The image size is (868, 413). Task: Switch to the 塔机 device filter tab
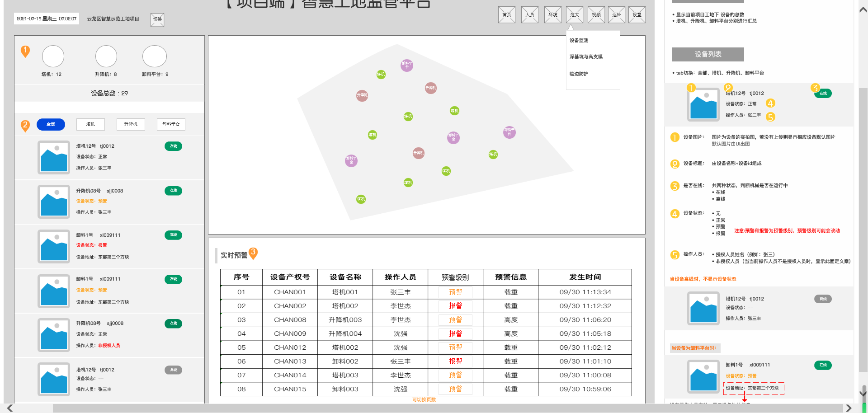90,124
